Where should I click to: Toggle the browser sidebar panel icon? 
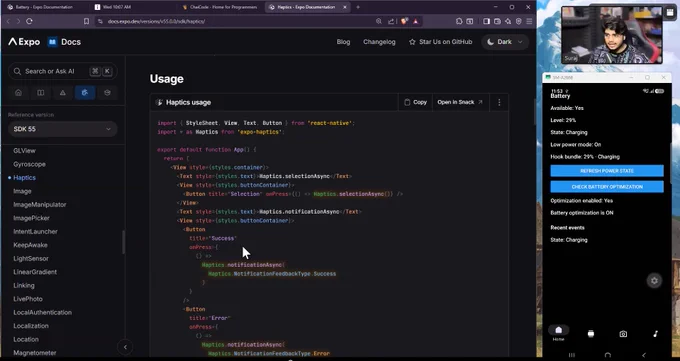(487, 21)
